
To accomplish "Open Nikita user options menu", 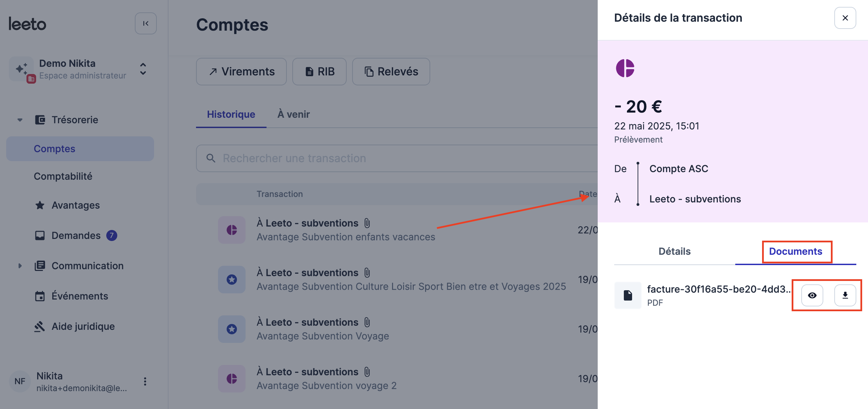I will (x=145, y=381).
